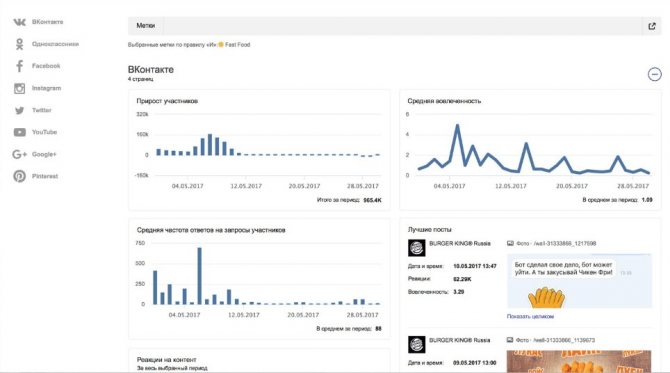
Task: Open the Facebook network tab label
Action: coord(46,66)
